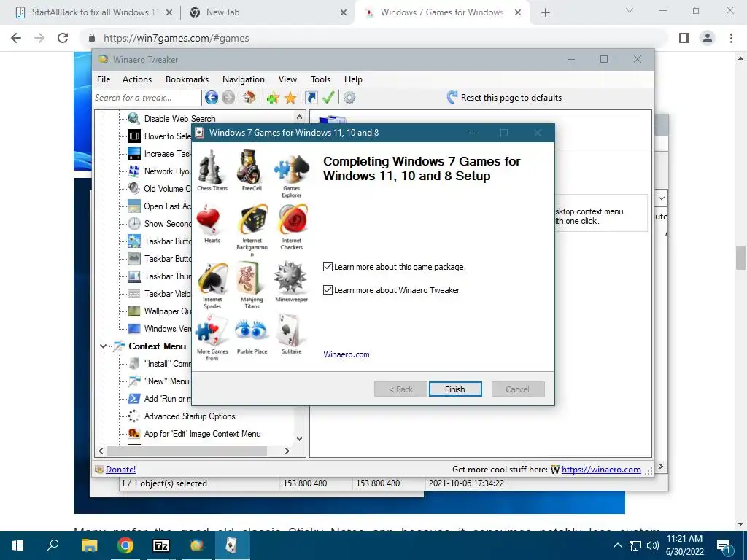The height and width of the screenshot is (560, 747).
Task: Click the green plus Add bookmark icon
Action: (x=273, y=98)
